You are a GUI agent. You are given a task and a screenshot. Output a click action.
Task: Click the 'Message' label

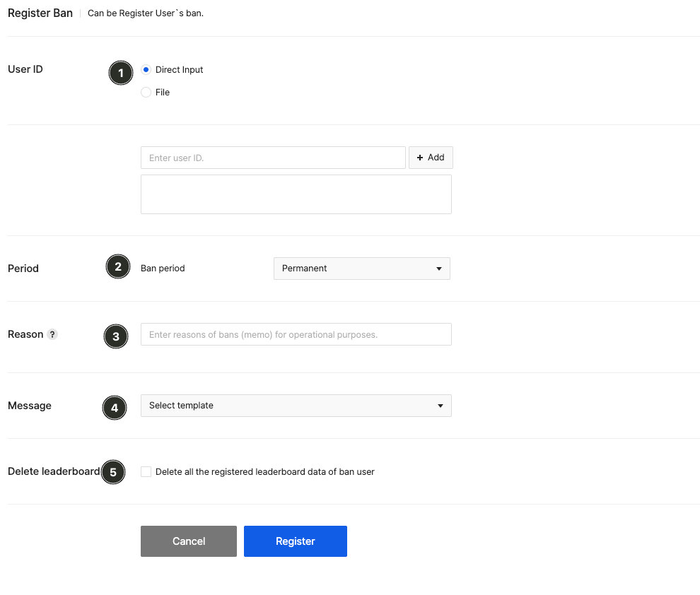[x=30, y=406]
